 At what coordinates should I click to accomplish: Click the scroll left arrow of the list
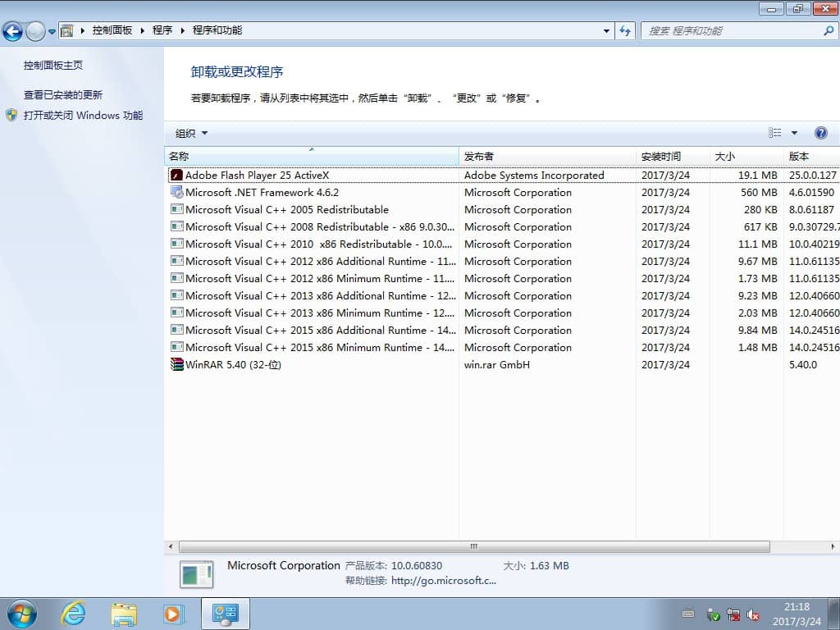click(171, 546)
